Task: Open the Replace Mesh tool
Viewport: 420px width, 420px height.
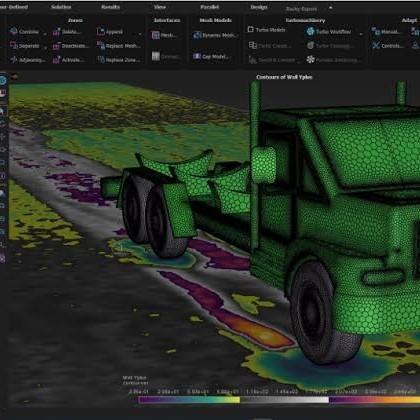Action: click(119, 46)
